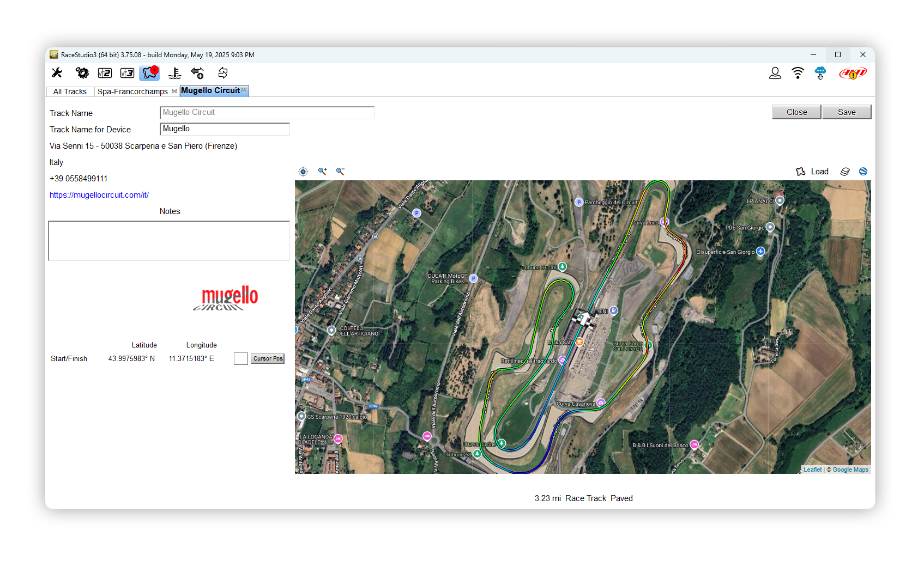Click the Save button
Image resolution: width=924 pixels, height=561 pixels.
click(x=847, y=112)
